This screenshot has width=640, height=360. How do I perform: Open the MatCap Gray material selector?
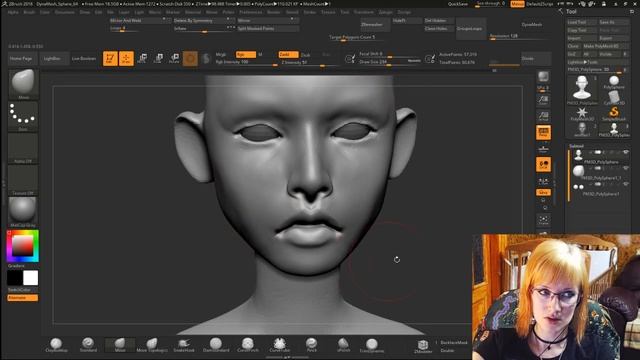click(x=23, y=212)
